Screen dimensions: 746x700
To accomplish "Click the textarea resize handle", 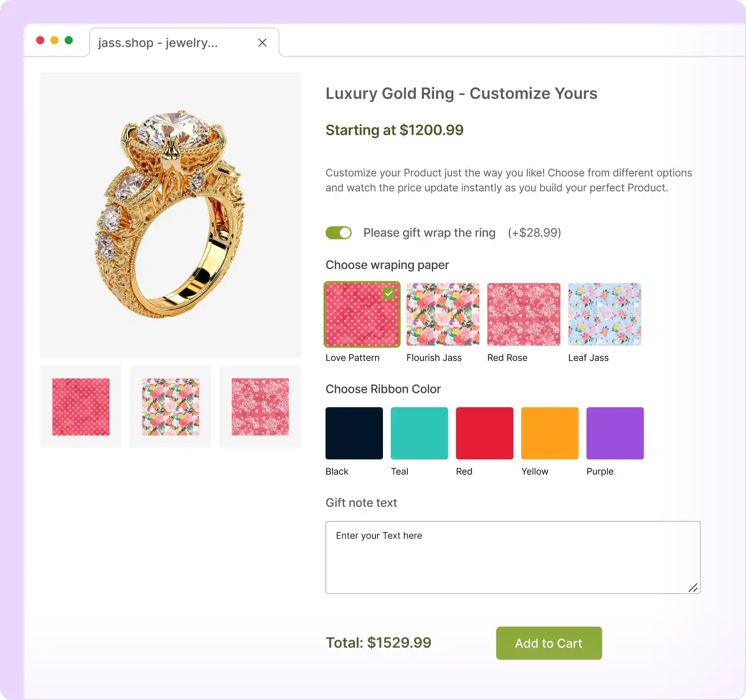I will point(694,588).
